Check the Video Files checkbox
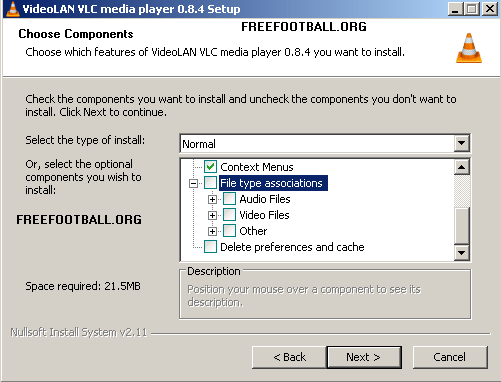501x382 pixels. coord(229,215)
